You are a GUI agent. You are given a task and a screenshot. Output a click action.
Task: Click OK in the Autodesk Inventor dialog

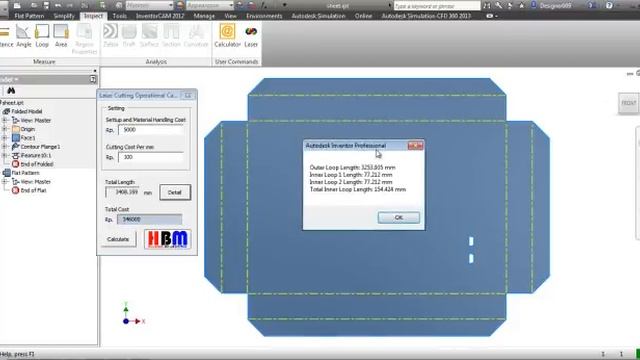click(399, 218)
